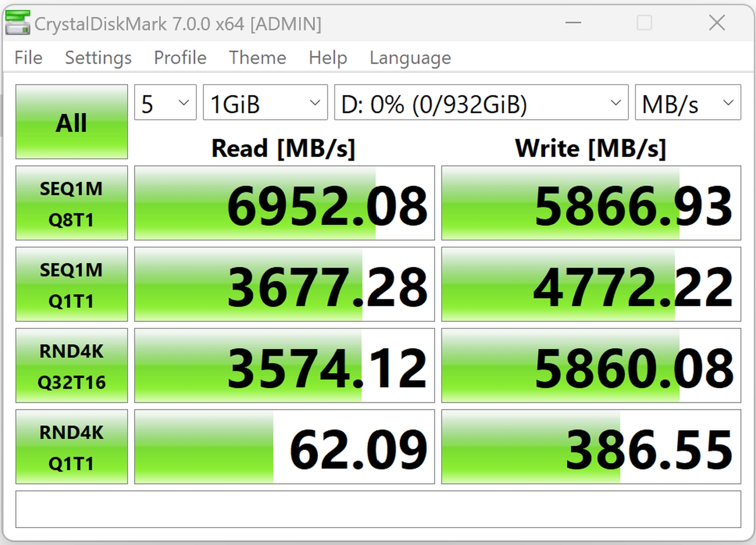Open the test count dropdown showing 5

coord(165,102)
